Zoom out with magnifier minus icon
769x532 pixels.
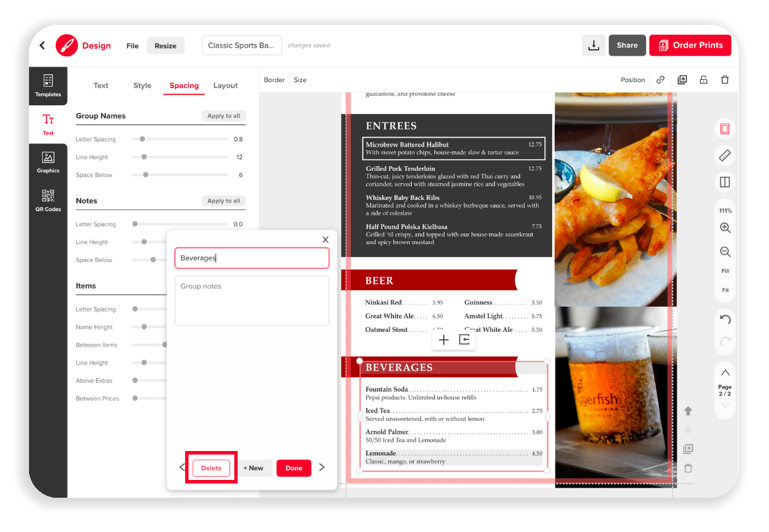tap(725, 252)
